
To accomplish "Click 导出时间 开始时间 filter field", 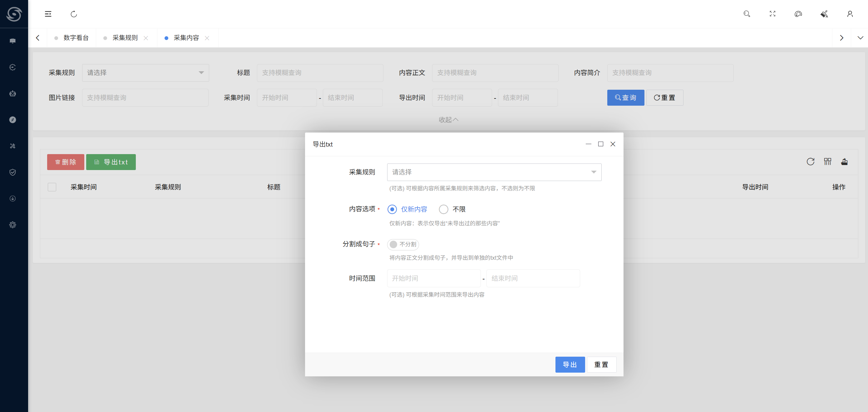I will 462,98.
